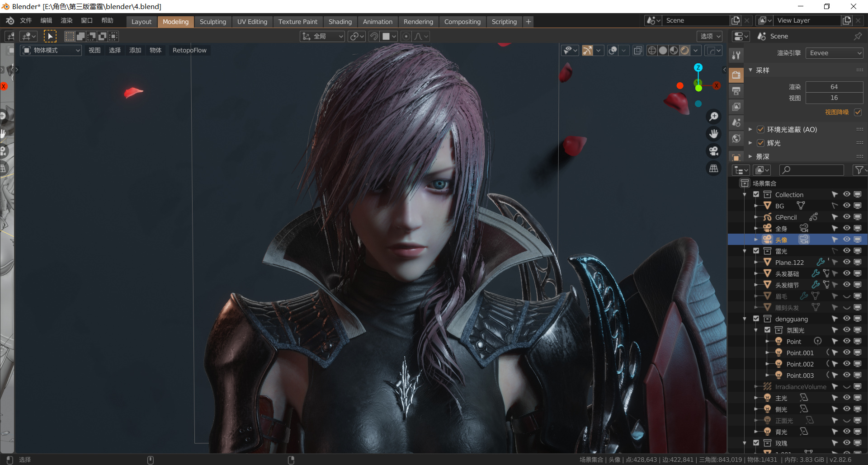
Task: Switch to the Shading workspace tab
Action: point(340,22)
